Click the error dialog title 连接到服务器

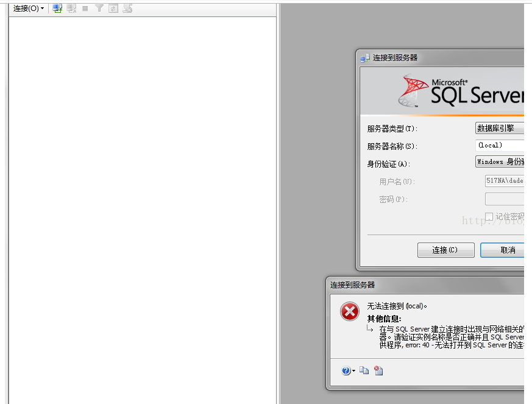click(x=352, y=285)
